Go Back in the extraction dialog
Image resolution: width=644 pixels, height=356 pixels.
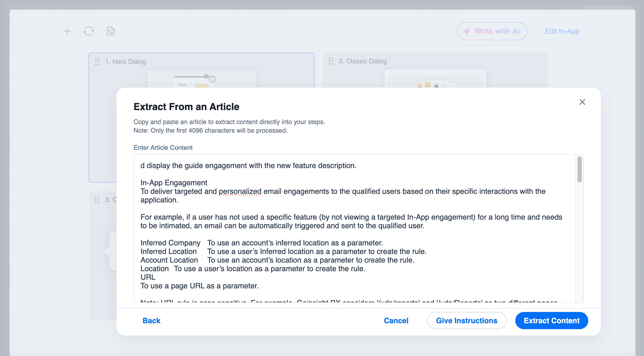click(151, 321)
